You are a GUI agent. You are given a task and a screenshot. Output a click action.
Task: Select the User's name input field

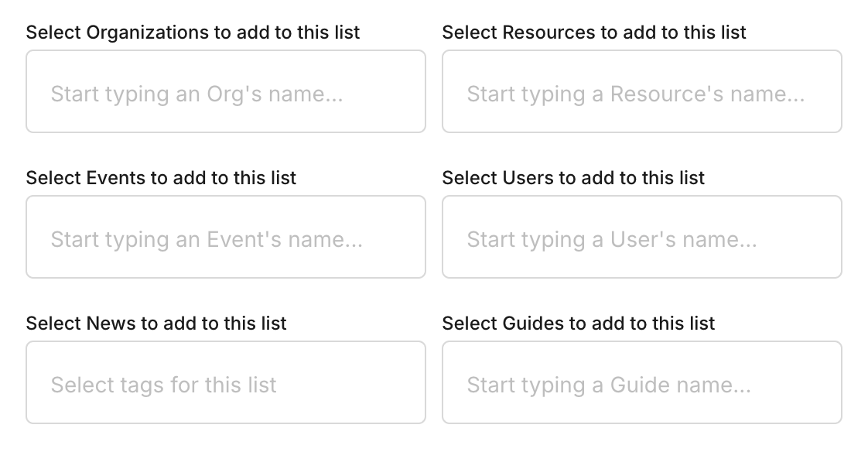tap(642, 237)
